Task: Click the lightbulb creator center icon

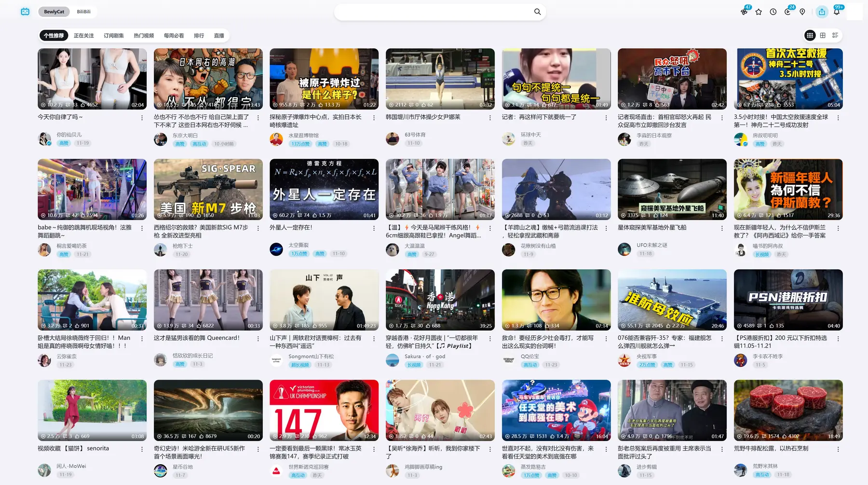Action: 802,12
